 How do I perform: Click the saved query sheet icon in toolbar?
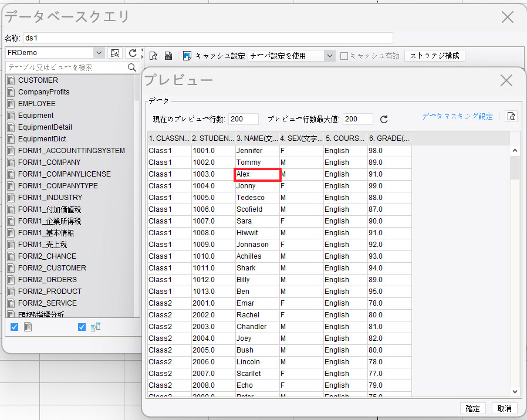[x=168, y=56]
